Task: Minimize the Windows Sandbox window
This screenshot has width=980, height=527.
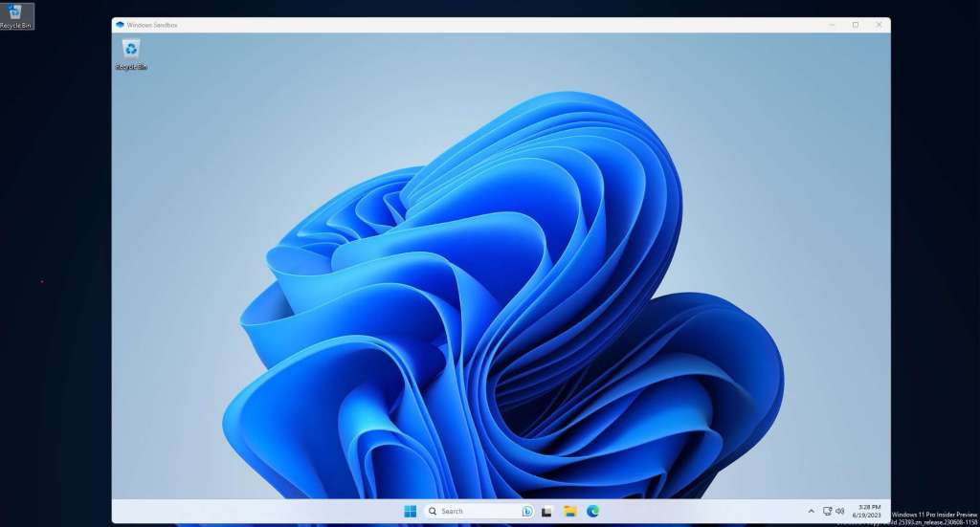Action: (832, 25)
